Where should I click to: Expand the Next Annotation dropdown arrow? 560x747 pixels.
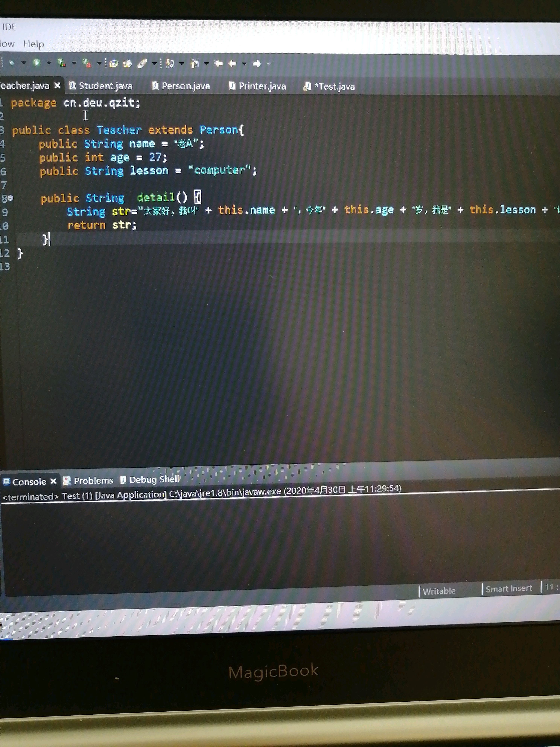tap(182, 63)
